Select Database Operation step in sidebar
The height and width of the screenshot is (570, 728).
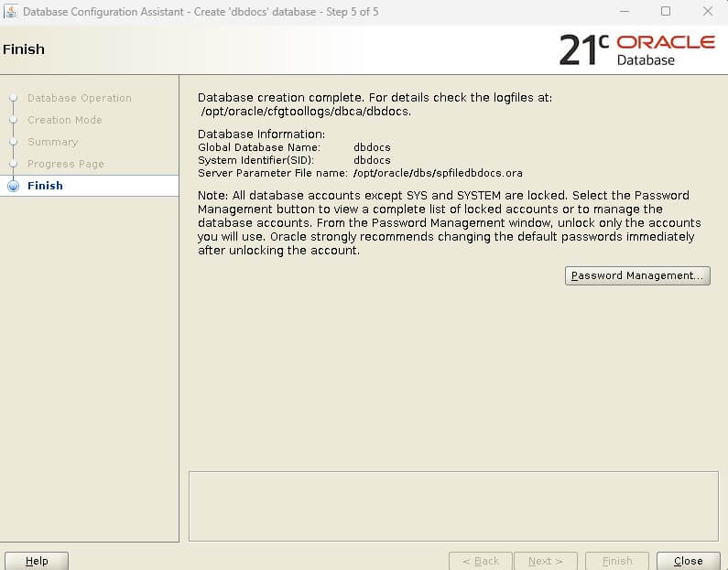pos(80,98)
